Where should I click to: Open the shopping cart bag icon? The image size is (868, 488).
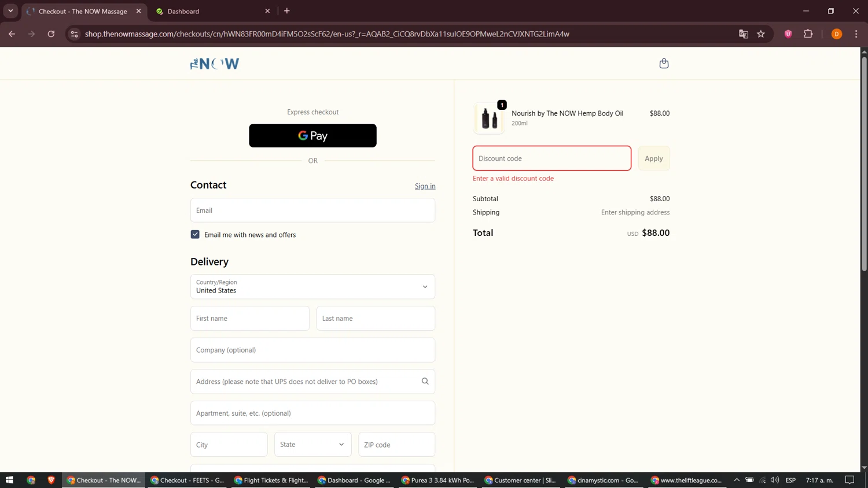664,64
